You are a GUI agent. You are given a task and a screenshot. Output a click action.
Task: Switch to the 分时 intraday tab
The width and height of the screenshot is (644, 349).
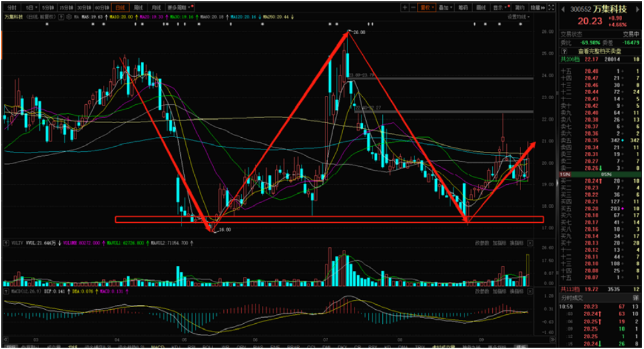coord(12,8)
